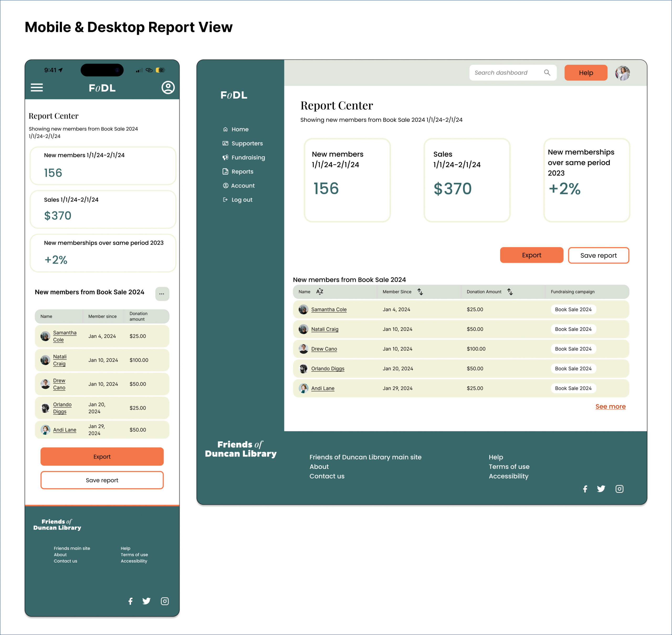Sort names alphabetically with AZ icon

tap(319, 292)
